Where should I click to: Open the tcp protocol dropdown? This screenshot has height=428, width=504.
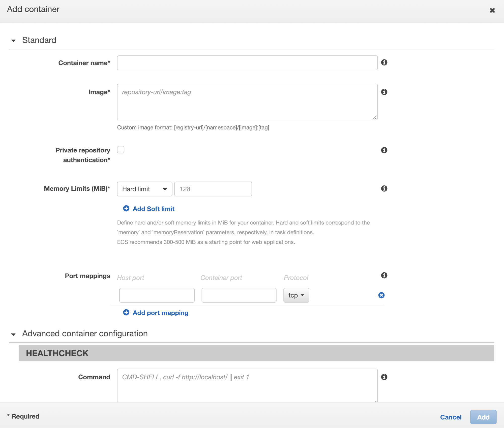(296, 295)
